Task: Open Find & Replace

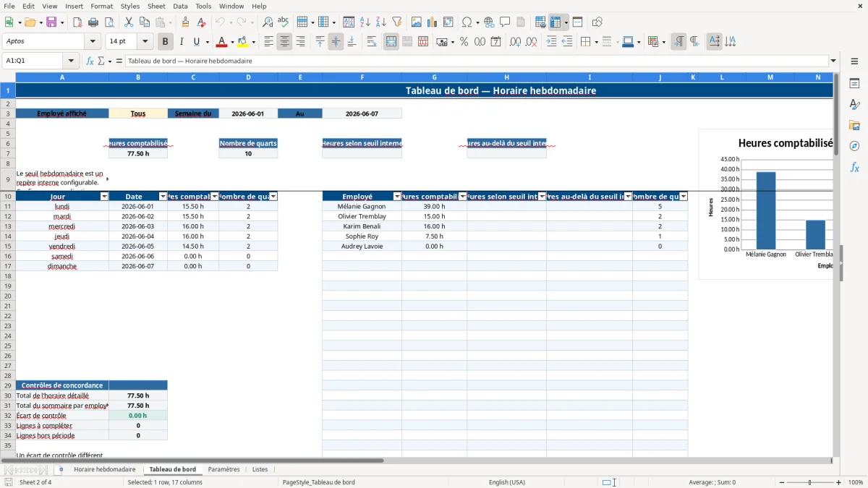Action: pyautogui.click(x=268, y=22)
